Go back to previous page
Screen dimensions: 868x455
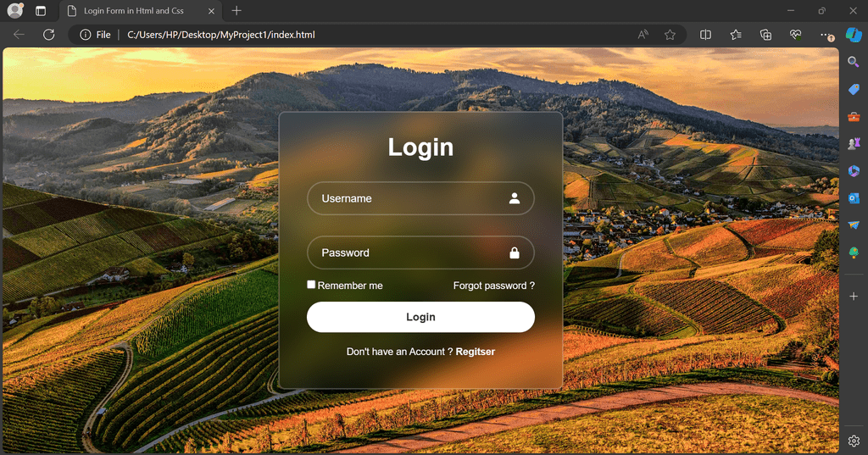(x=19, y=35)
